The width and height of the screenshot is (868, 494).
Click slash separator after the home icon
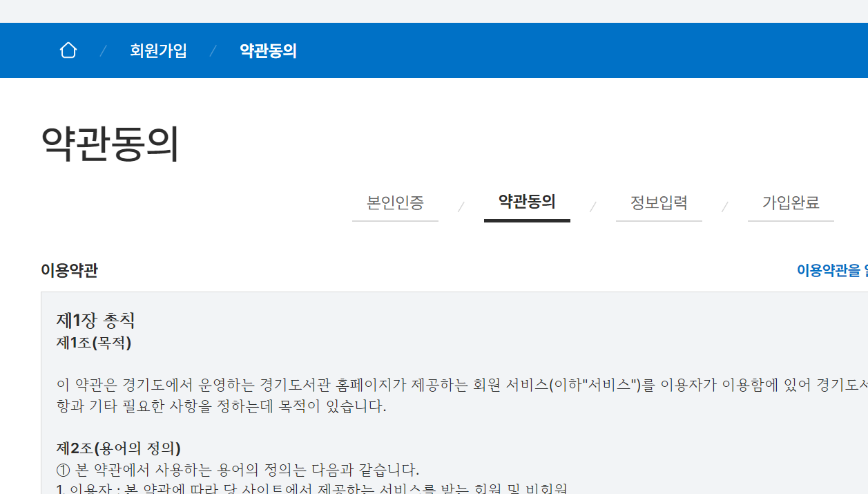click(x=103, y=51)
